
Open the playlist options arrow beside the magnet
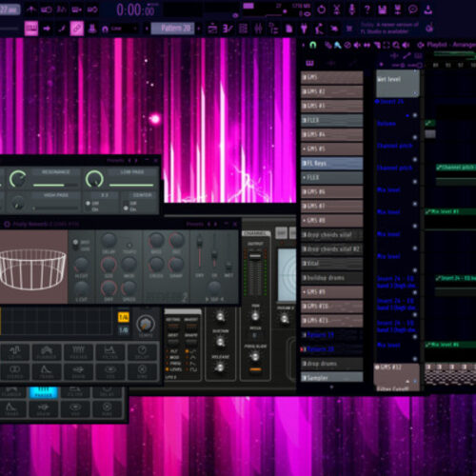point(304,45)
